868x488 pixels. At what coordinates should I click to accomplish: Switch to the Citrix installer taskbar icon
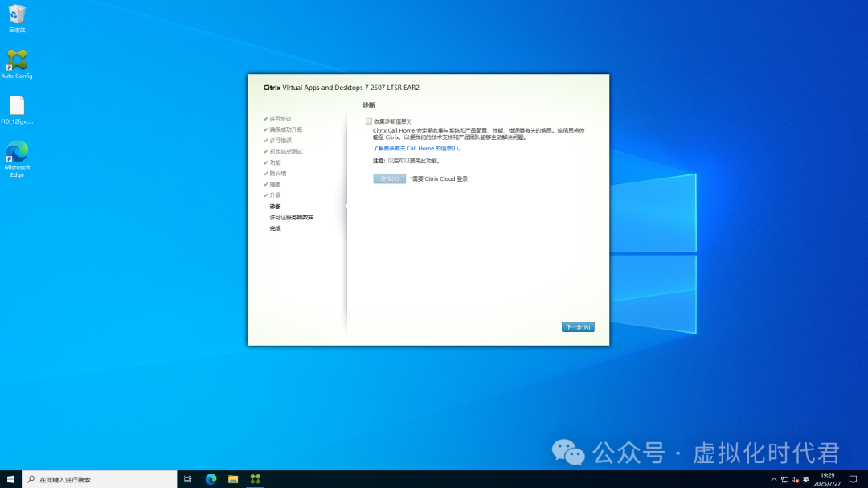click(256, 479)
